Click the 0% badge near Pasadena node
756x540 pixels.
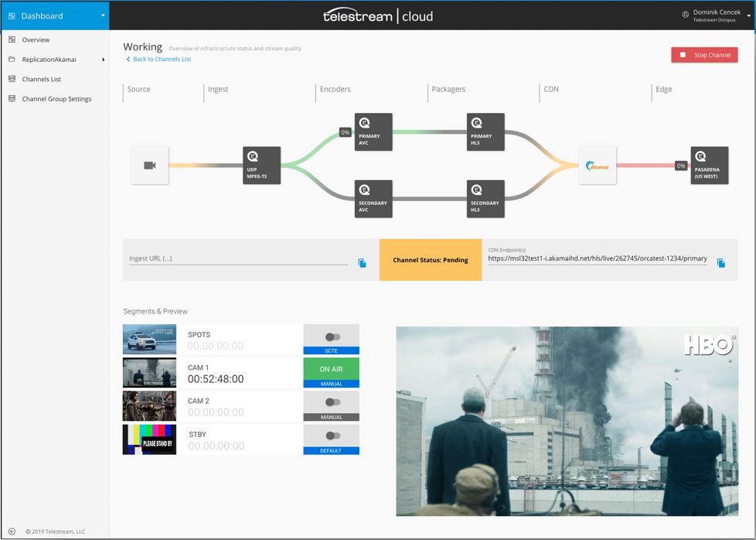pyautogui.click(x=681, y=166)
